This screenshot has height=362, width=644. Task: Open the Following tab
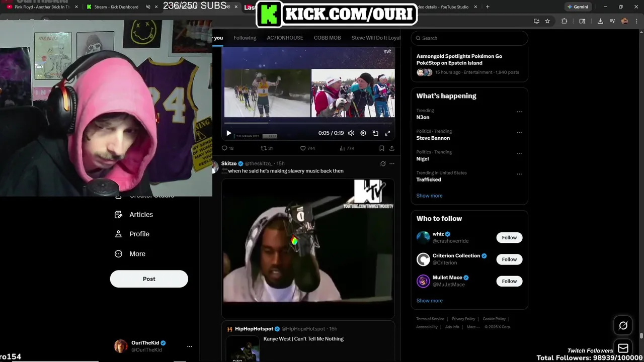tap(245, 38)
